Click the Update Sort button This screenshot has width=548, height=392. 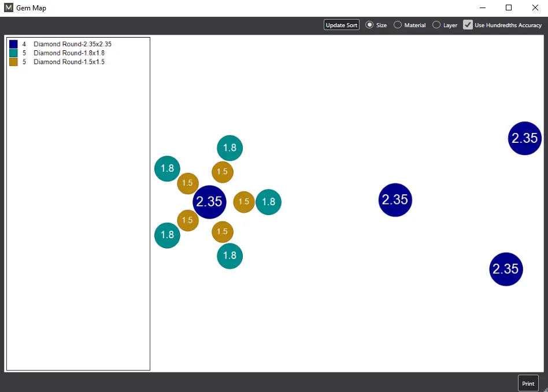coord(341,25)
